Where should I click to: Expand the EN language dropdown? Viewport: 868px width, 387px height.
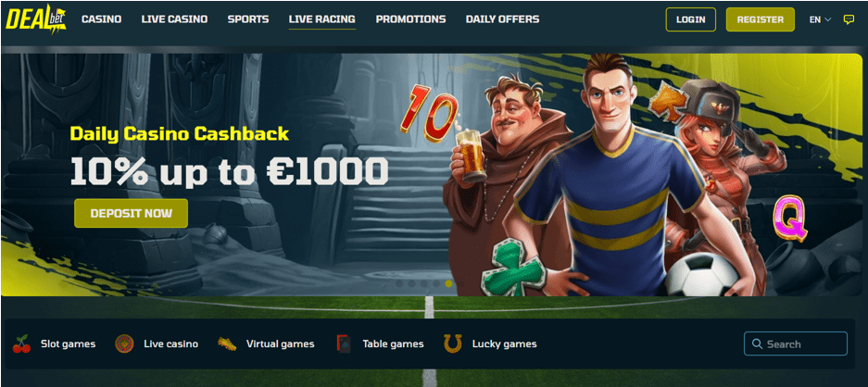[x=821, y=19]
